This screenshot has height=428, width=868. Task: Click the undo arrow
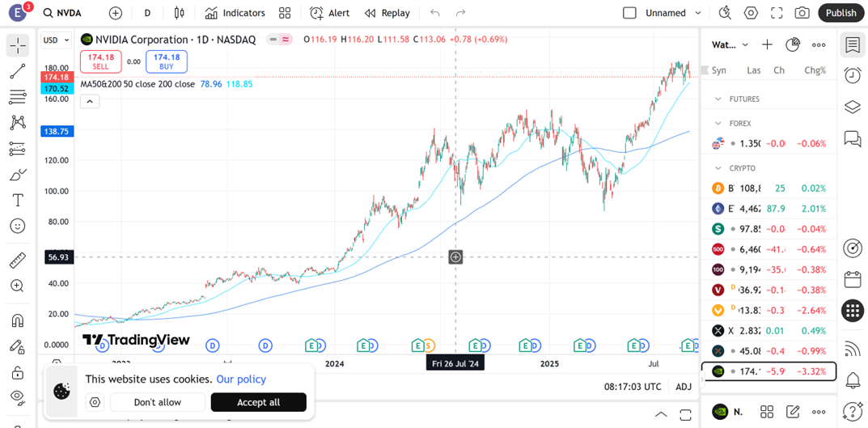point(435,13)
